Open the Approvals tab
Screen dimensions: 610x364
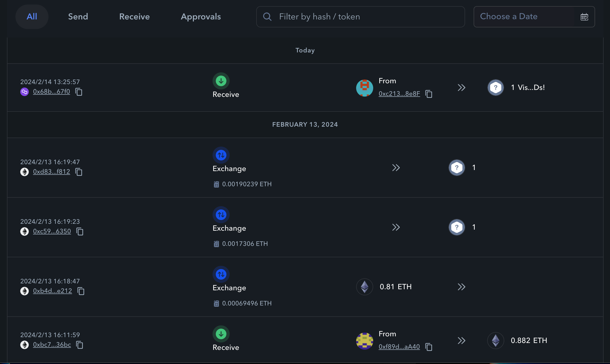201,16
